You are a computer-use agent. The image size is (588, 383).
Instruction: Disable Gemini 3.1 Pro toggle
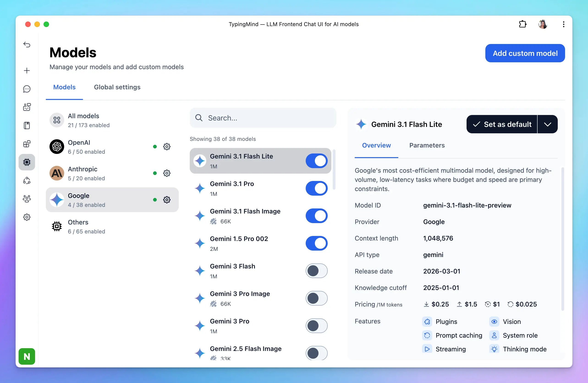pyautogui.click(x=316, y=189)
